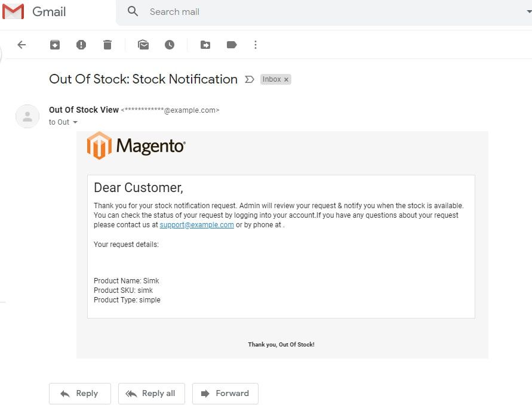Click the Forward button
This screenshot has width=532, height=405.
[225, 394]
